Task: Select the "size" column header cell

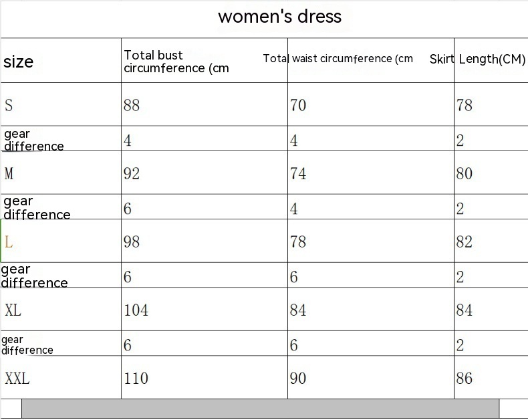Action: coord(19,62)
